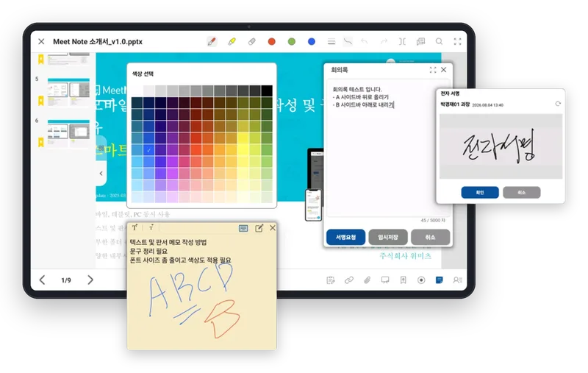This screenshot has width=588, height=373.
Task: Decrease memo font size icon
Action: (151, 227)
